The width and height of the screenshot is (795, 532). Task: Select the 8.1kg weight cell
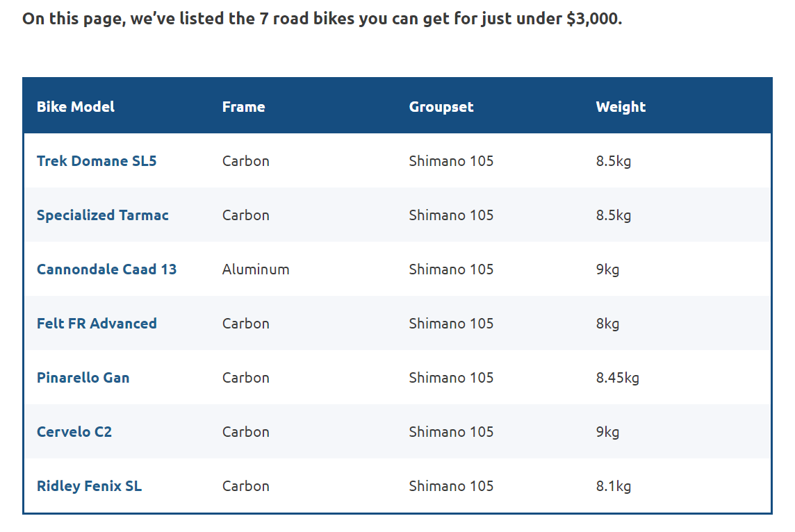point(614,486)
